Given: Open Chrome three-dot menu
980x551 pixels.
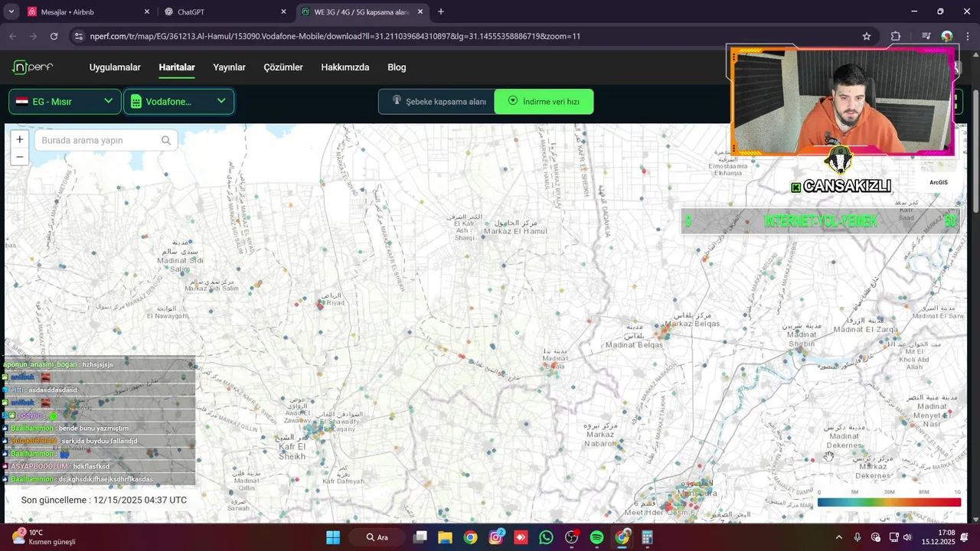Looking at the screenshot, I should coord(968,36).
